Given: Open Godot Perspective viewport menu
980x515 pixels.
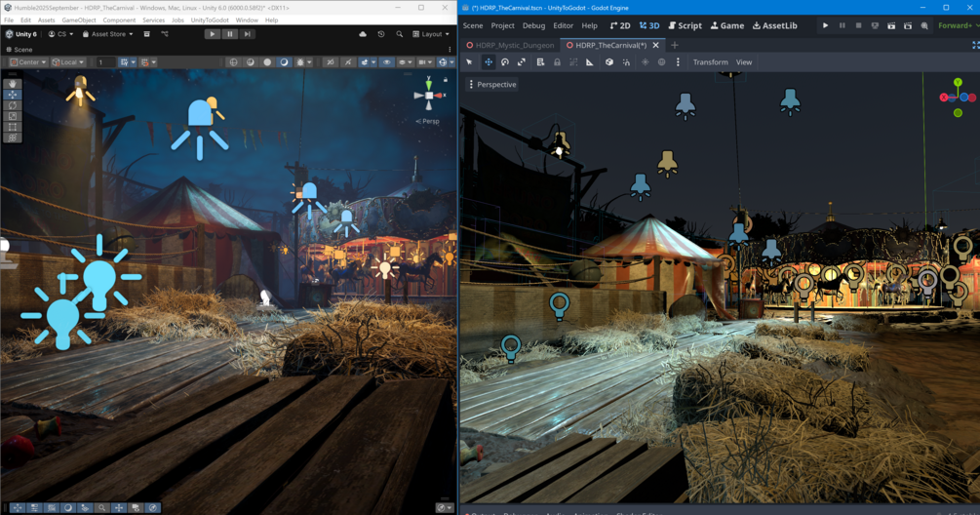Looking at the screenshot, I should [492, 85].
